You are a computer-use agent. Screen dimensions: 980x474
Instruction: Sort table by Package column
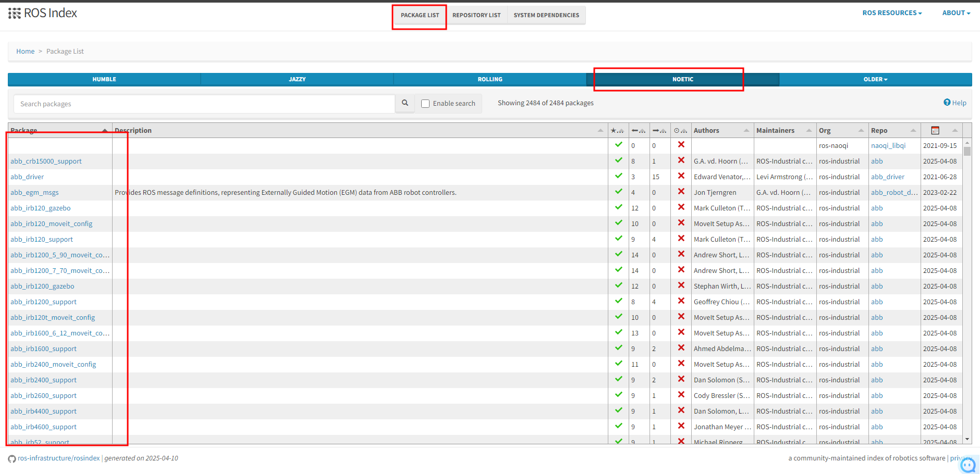point(59,130)
